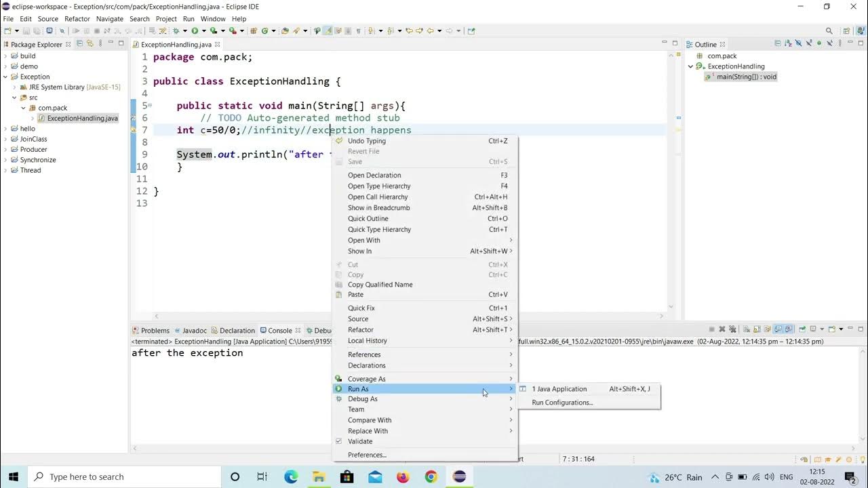Click Quick Fix in context menu

coord(425,308)
